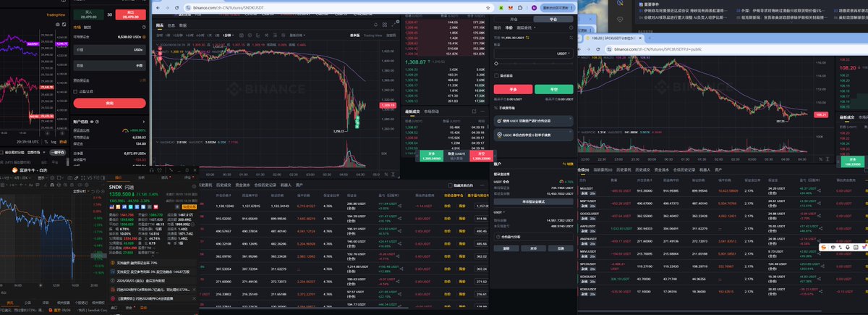
Task: Click the 重新启动以更新 Chrome update button
Action: pos(559,7)
